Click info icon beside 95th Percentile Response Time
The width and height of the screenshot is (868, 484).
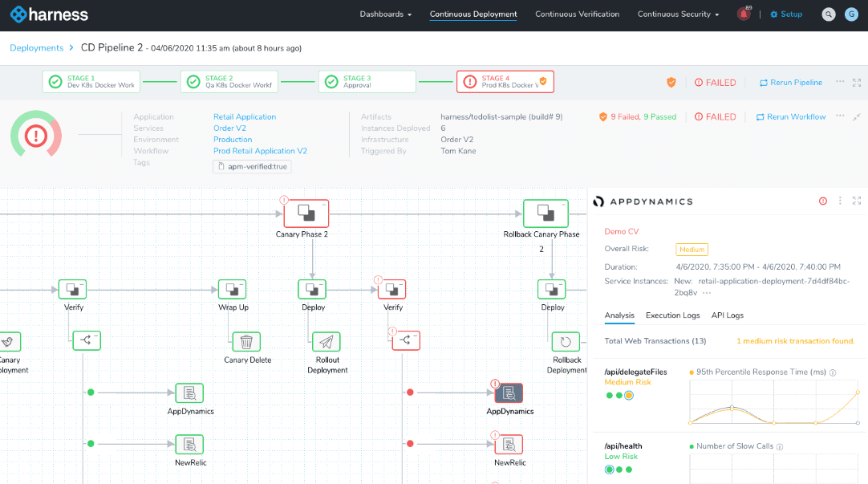pos(833,372)
